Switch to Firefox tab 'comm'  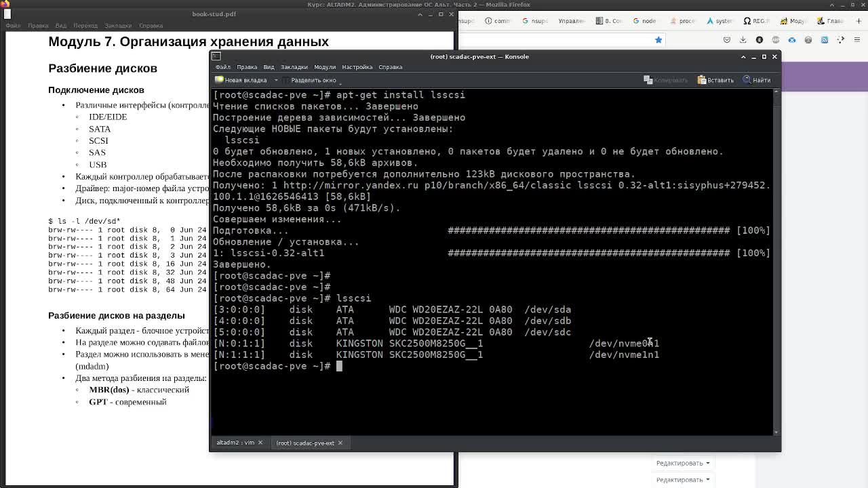(x=498, y=21)
